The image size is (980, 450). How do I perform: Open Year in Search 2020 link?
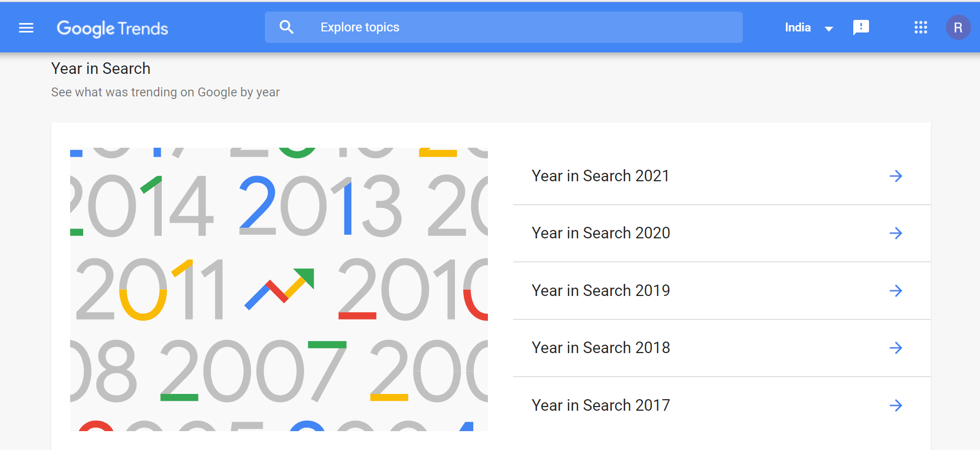(x=722, y=233)
